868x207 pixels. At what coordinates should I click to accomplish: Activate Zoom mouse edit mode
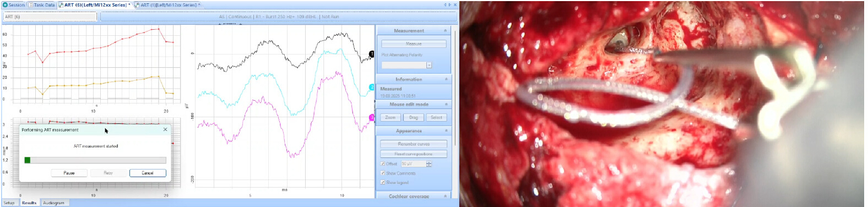coord(390,117)
